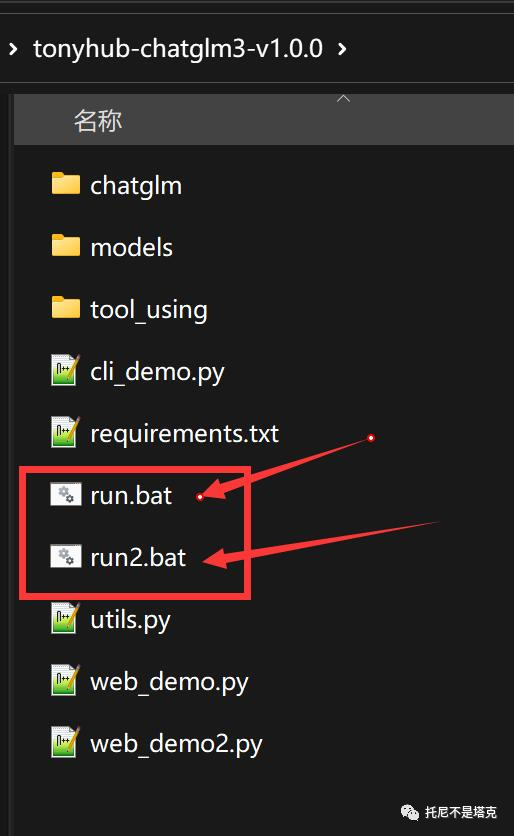Image resolution: width=514 pixels, height=836 pixels.
Task: Open breadcrumb chevron before tonyhub-chatglm3-v1.0.0
Action: [x=13, y=50]
